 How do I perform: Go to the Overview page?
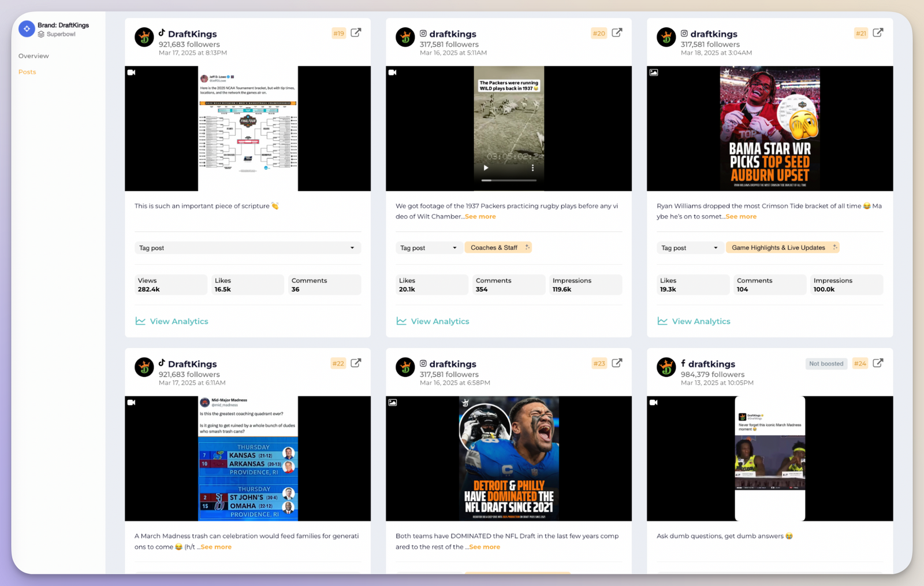(x=33, y=56)
